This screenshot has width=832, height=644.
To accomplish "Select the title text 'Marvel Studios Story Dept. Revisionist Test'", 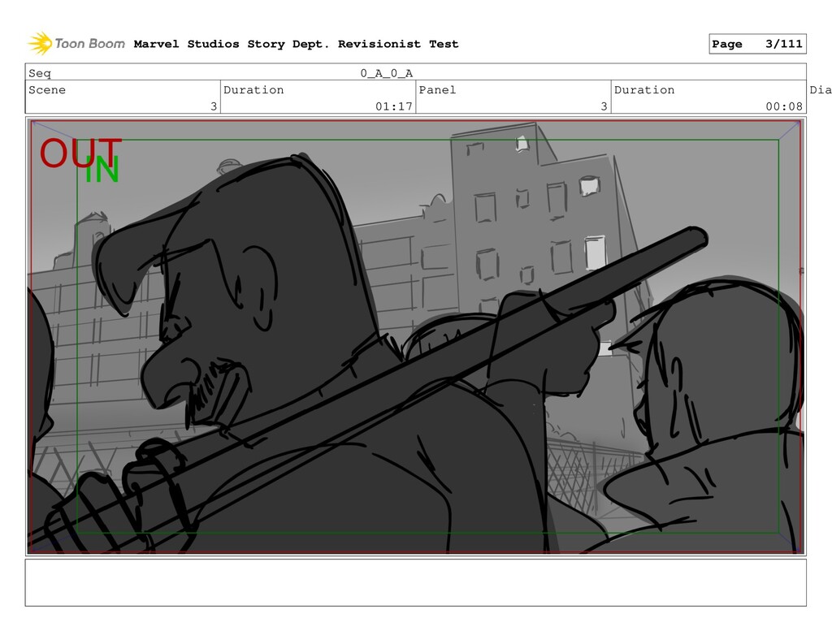I will 296,44.
